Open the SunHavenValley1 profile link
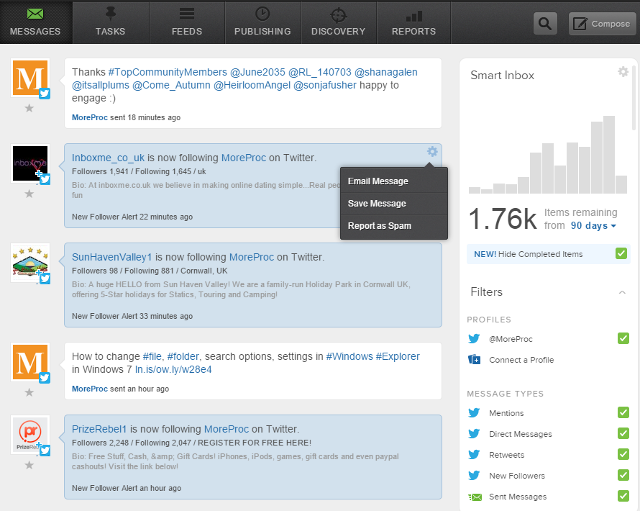 (x=112, y=257)
